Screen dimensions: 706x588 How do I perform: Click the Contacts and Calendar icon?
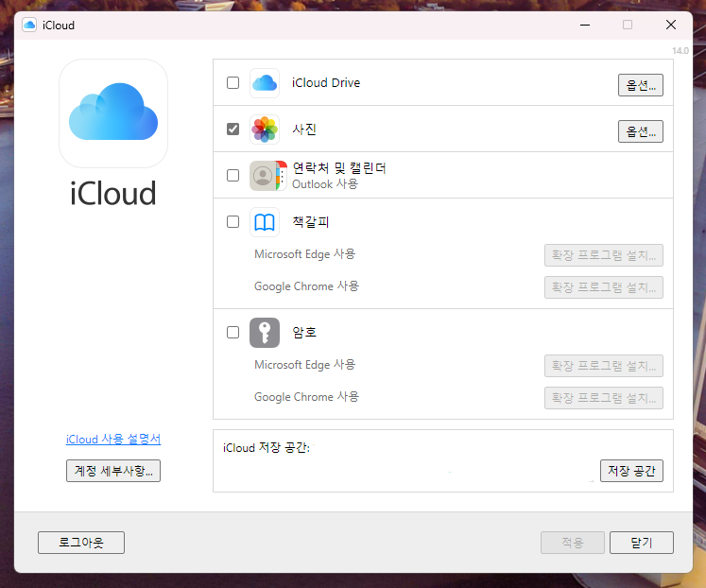click(267, 176)
